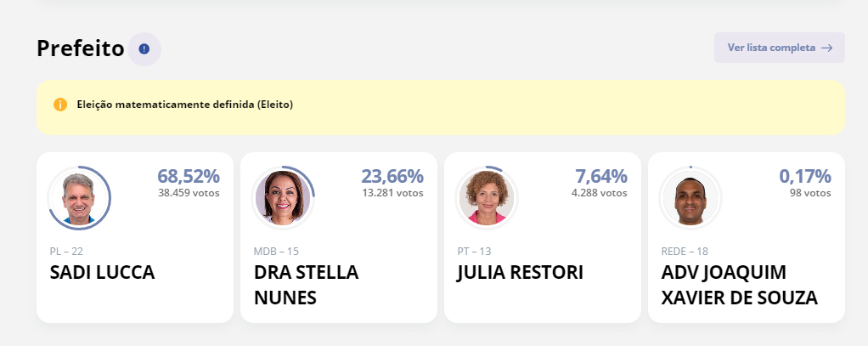
Task: Click the 23,66% vote percentage
Action: pos(392,176)
